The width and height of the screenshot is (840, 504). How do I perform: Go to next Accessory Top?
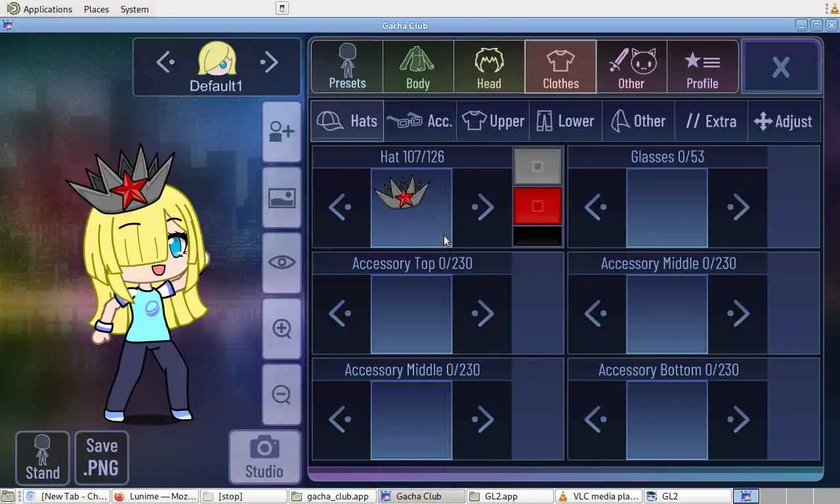coord(482,314)
